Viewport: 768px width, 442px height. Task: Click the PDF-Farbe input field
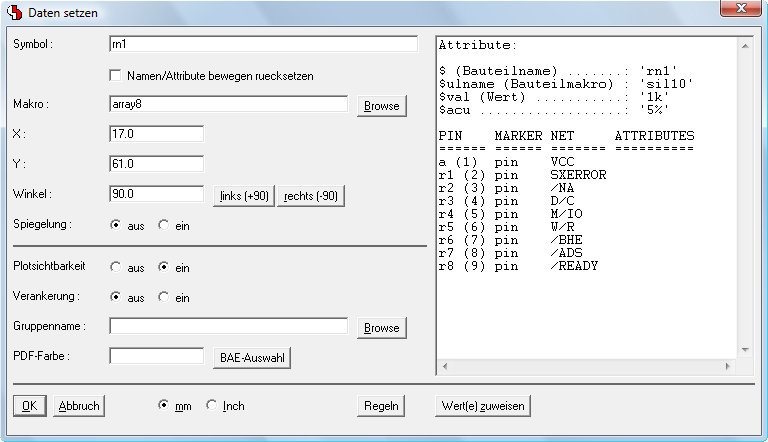[x=156, y=356]
